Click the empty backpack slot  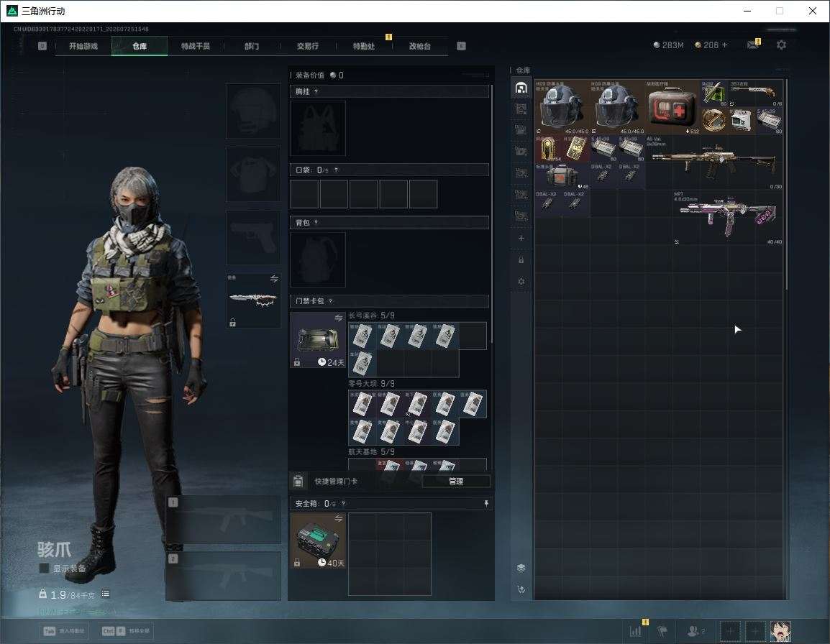(318, 259)
